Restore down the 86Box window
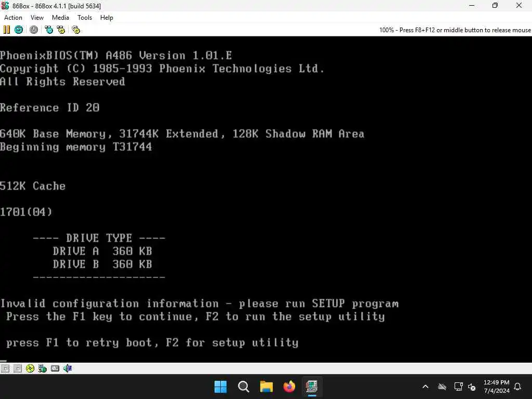532x399 pixels. click(495, 5)
